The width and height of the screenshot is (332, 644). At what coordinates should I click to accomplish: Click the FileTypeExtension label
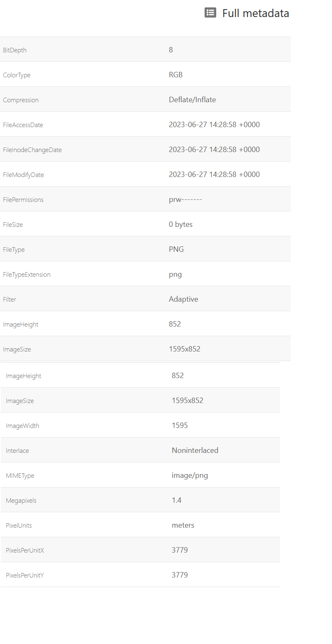tap(27, 275)
